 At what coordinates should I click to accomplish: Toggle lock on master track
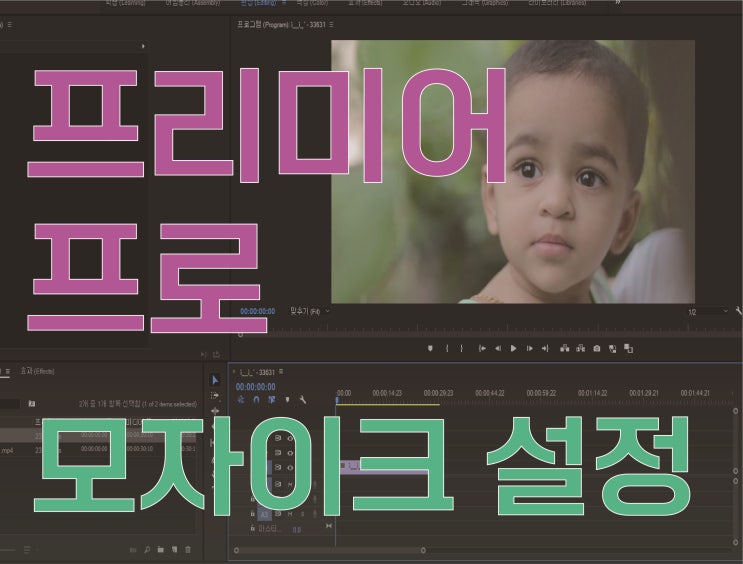pyautogui.click(x=253, y=528)
